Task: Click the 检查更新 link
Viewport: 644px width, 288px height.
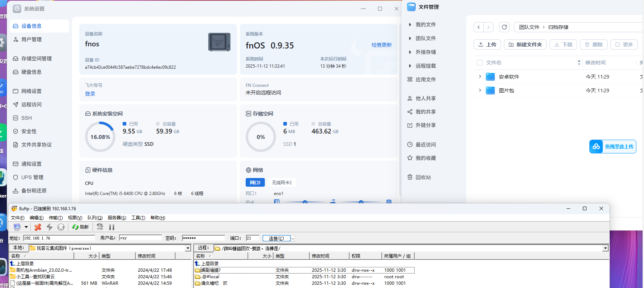Action: [x=382, y=45]
